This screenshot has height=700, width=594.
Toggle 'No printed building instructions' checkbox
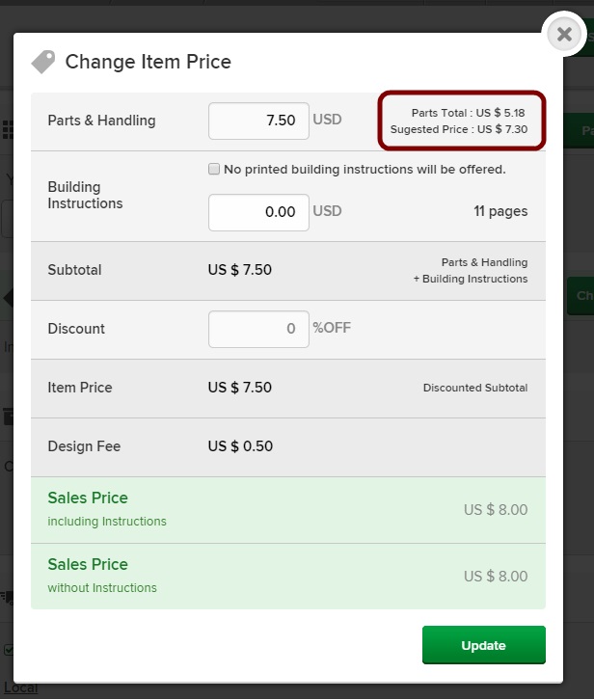pos(214,169)
